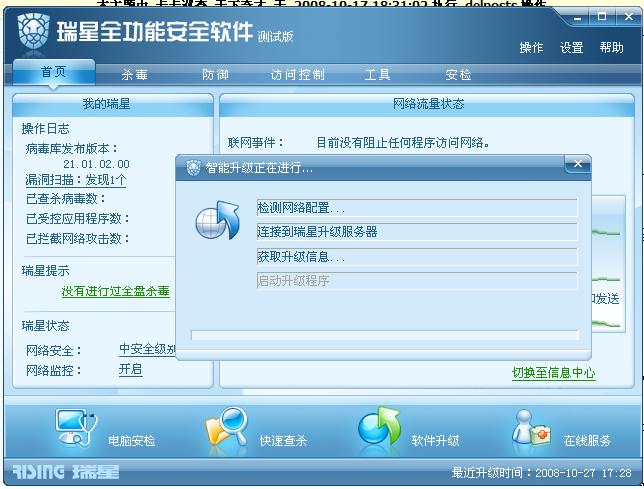Click the 病毒库发布版本 label
This screenshot has height=489, width=644.
[x=71, y=149]
